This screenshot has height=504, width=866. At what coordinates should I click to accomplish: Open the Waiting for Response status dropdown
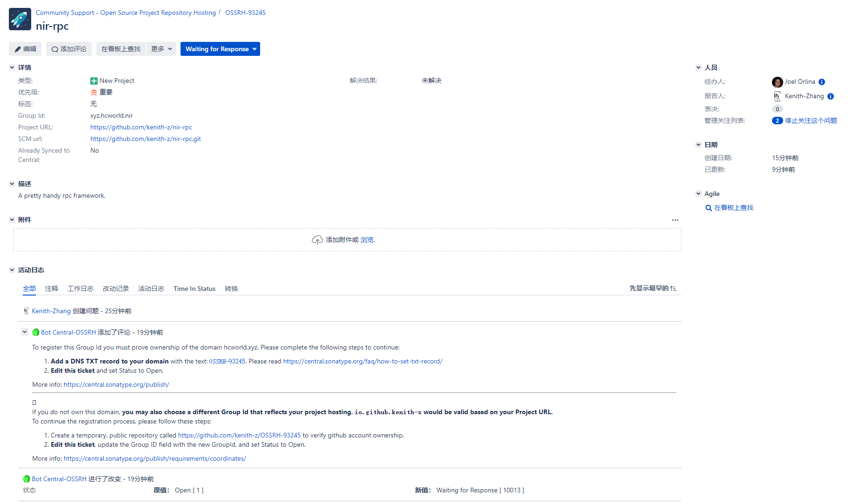pyautogui.click(x=220, y=49)
